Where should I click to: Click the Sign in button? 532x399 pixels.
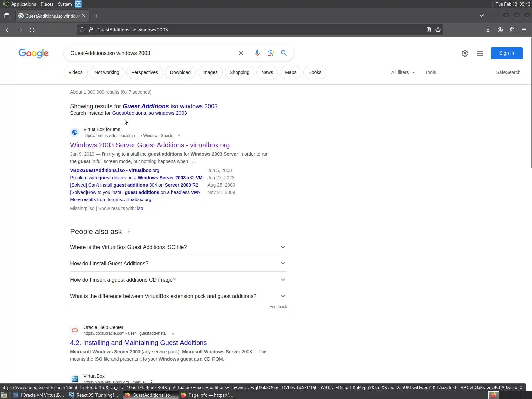(506, 53)
